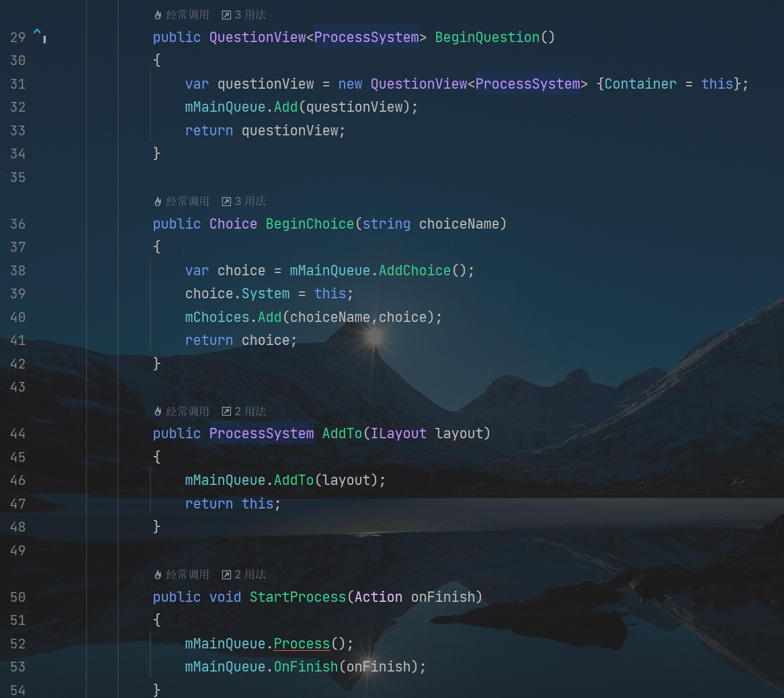Image resolution: width=784 pixels, height=698 pixels.
Task: Click the BeginChoice method name
Action: (310, 224)
